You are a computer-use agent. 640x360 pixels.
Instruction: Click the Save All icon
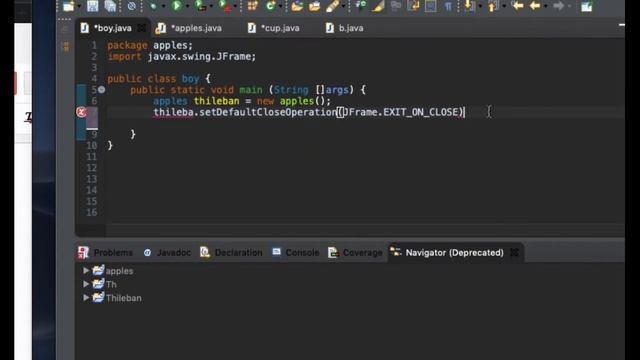110,6
